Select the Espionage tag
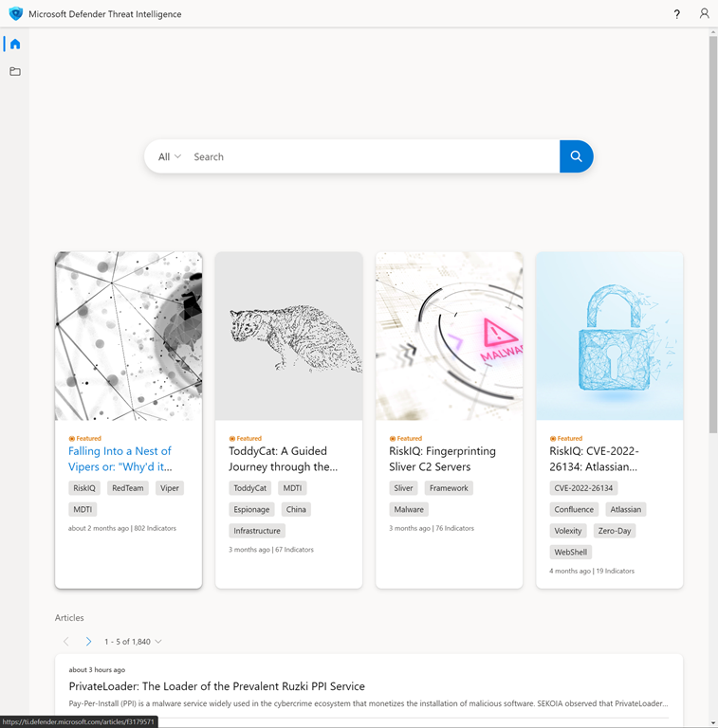 point(251,509)
